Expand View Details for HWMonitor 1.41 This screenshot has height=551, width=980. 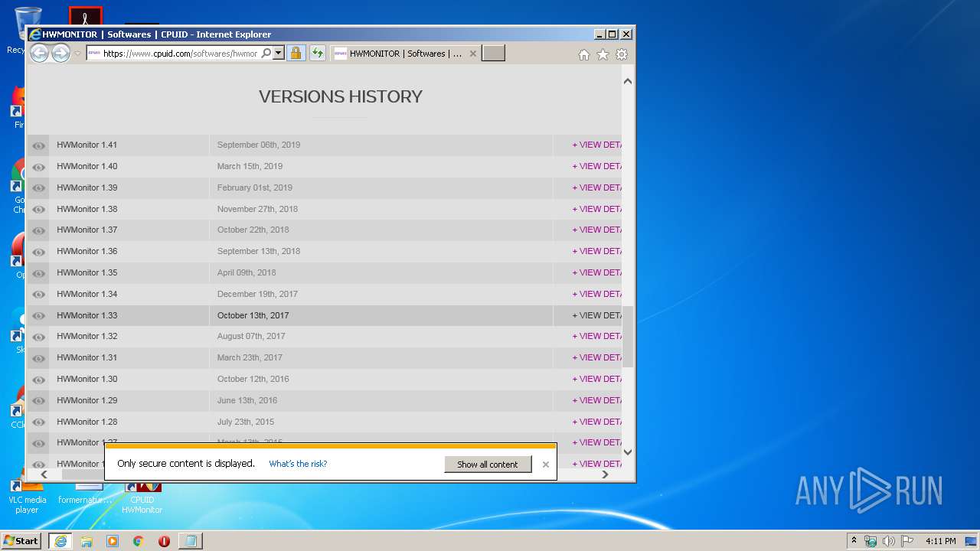click(x=597, y=145)
